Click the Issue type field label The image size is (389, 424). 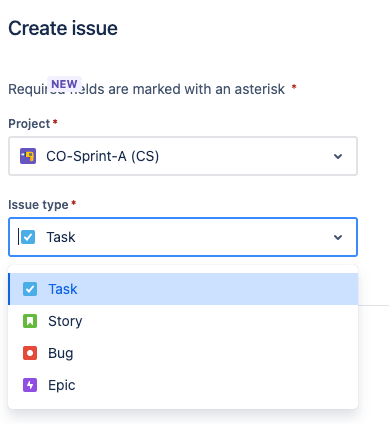tap(38, 204)
